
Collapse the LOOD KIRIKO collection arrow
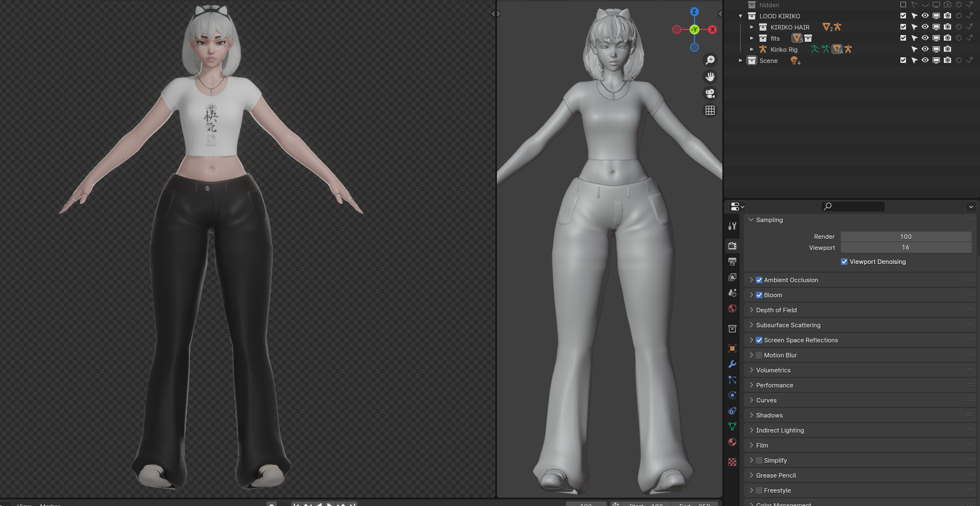click(x=740, y=16)
